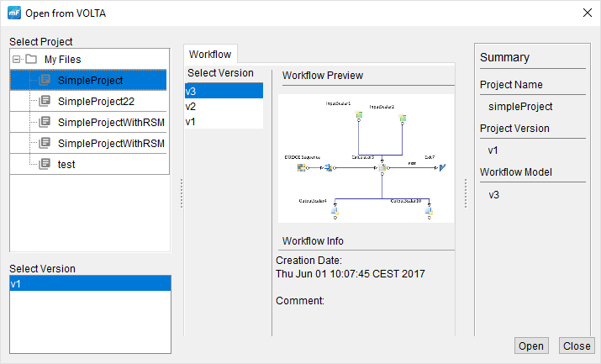Screen dimensions: 601x364
Task: Click the splitter handle left of Workflow panel
Action: coord(182,194)
